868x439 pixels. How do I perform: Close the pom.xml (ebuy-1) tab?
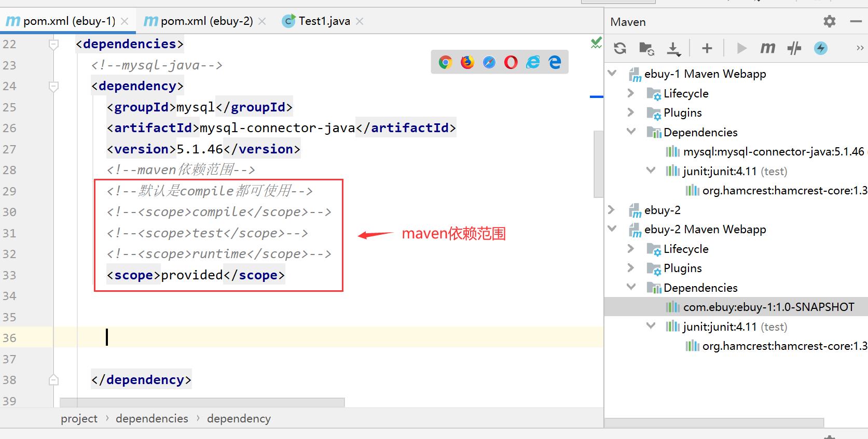pyautogui.click(x=125, y=21)
